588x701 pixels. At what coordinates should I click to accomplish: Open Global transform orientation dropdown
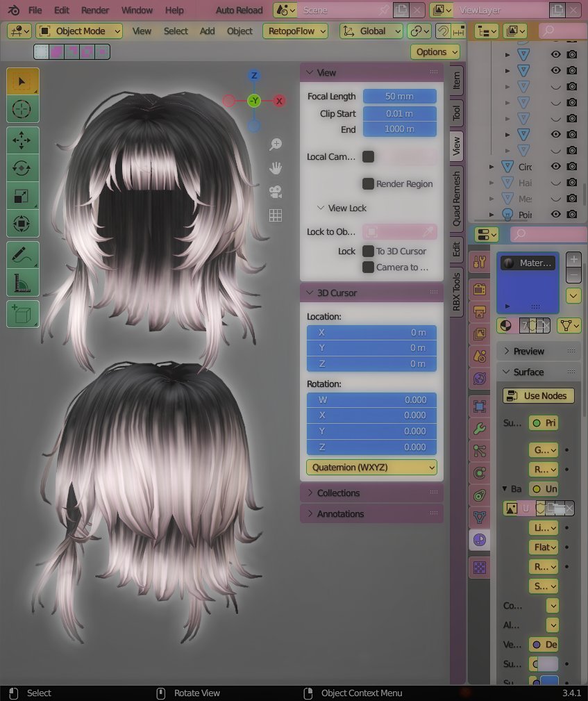pyautogui.click(x=371, y=31)
